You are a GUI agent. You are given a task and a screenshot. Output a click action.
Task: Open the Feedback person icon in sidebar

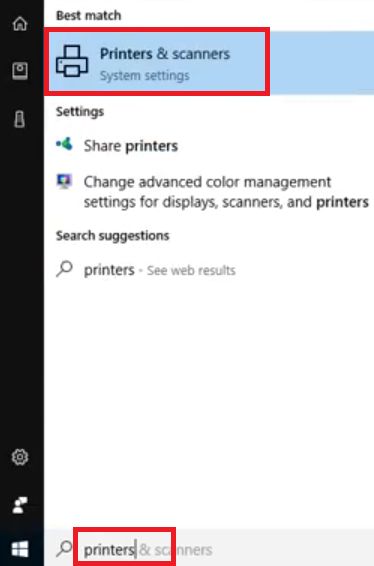[x=19, y=505]
